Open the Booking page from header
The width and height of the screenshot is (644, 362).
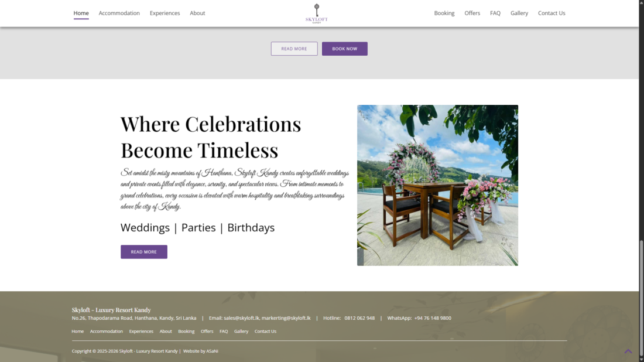tap(444, 13)
